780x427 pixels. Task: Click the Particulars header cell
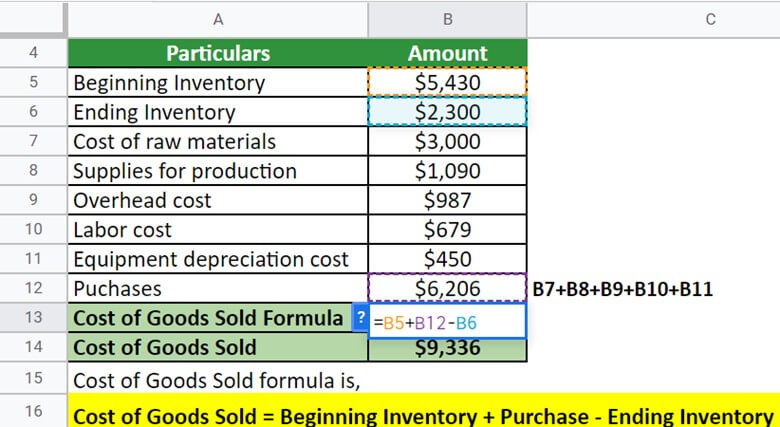pos(218,53)
